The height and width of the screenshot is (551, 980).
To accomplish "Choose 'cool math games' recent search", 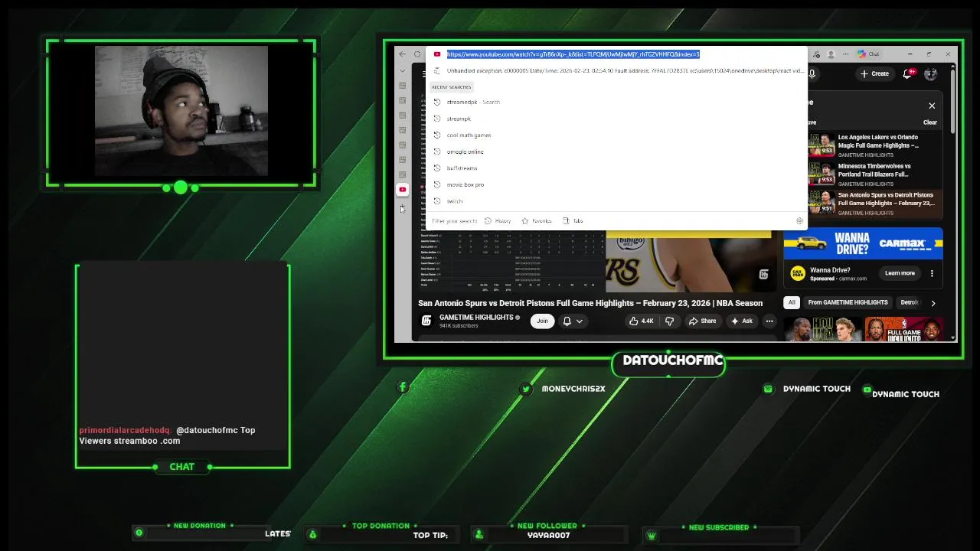I will coord(616,135).
